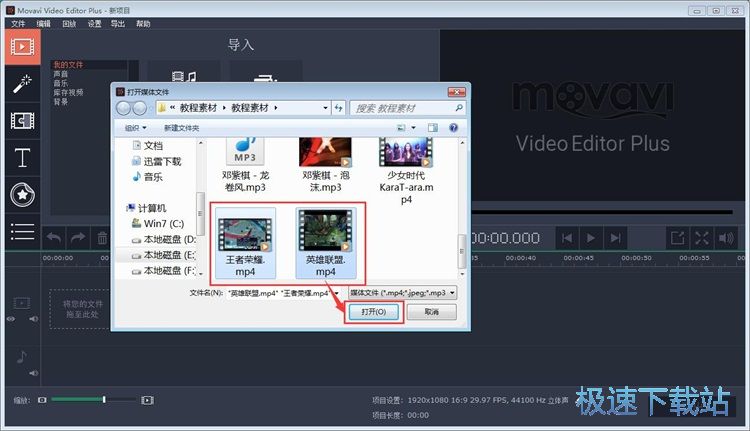Image resolution: width=750 pixels, height=431 pixels.
Task: Select the 英雄联盟.mp4 file thumbnail
Action: (x=326, y=243)
